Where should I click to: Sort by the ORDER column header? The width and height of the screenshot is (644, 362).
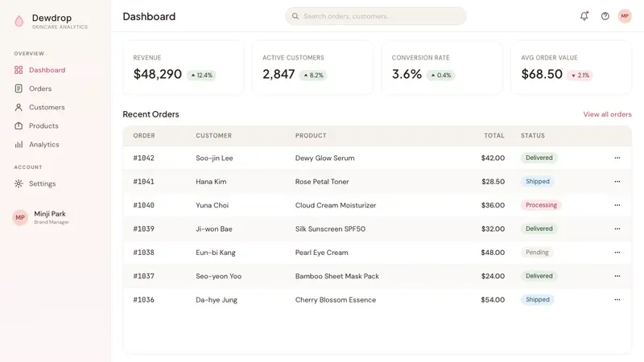tap(144, 135)
